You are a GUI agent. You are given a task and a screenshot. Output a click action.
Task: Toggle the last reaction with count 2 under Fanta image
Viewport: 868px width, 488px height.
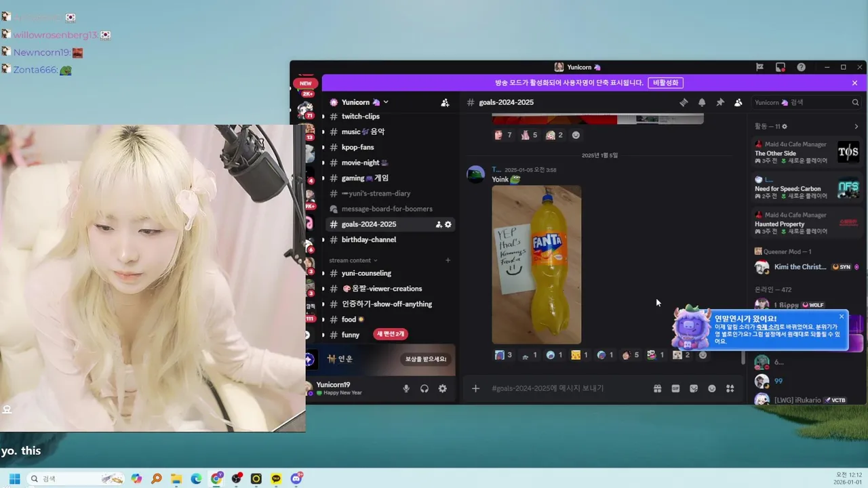click(x=681, y=354)
